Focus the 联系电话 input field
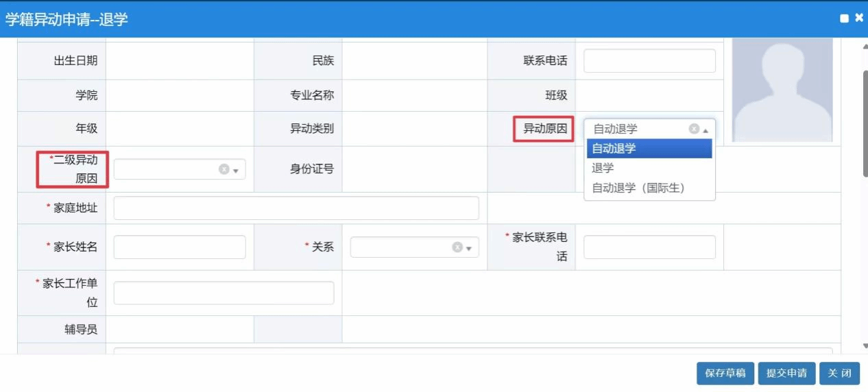The image size is (868, 392). [649, 61]
